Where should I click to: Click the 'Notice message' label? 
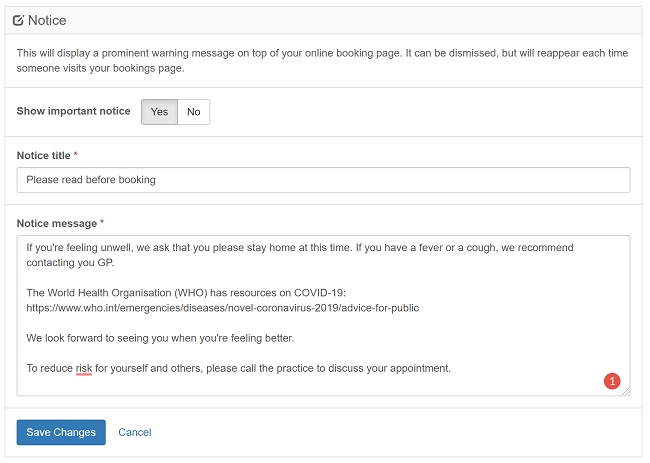(57, 223)
